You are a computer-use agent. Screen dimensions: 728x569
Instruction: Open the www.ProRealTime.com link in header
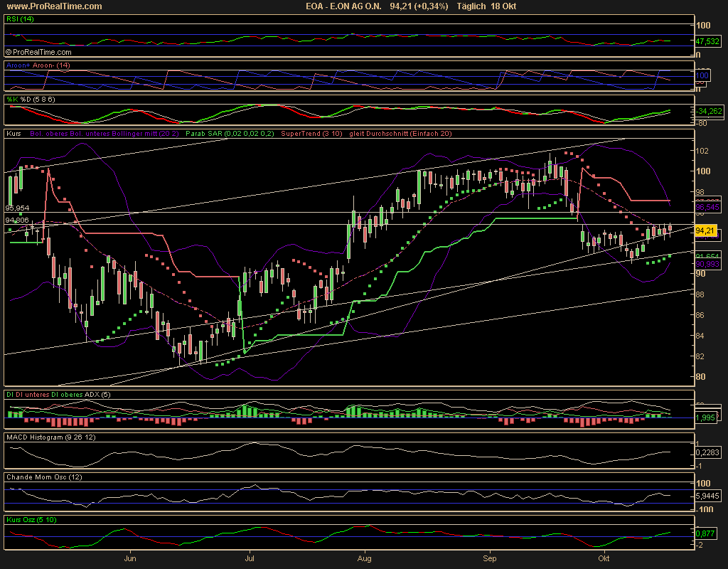click(x=54, y=6)
